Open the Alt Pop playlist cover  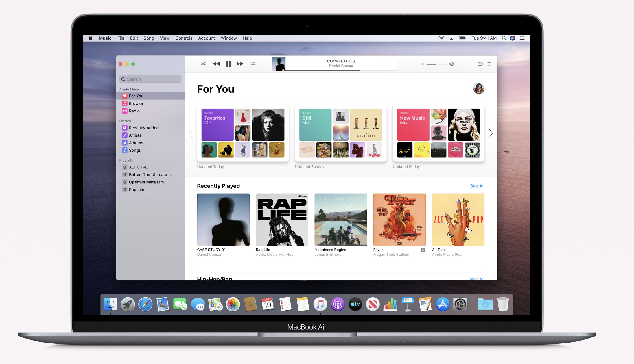click(458, 220)
